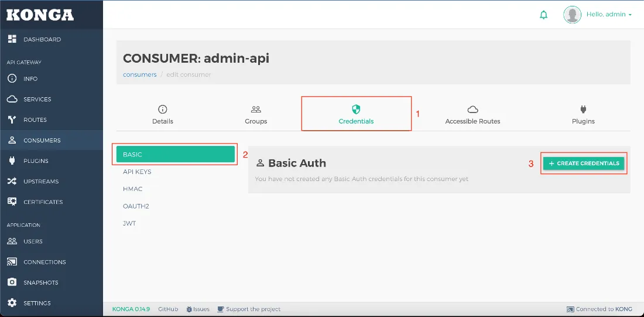This screenshot has width=644, height=317.
Task: Click the Info circle icon in sidebar
Action: pos(12,79)
